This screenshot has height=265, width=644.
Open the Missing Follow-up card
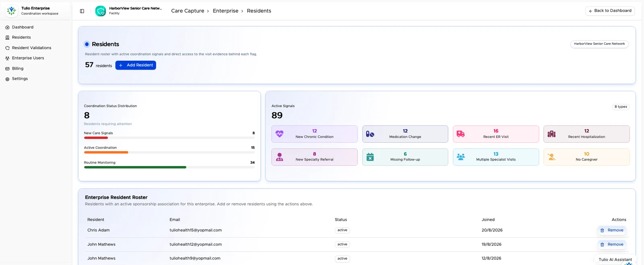[405, 157]
